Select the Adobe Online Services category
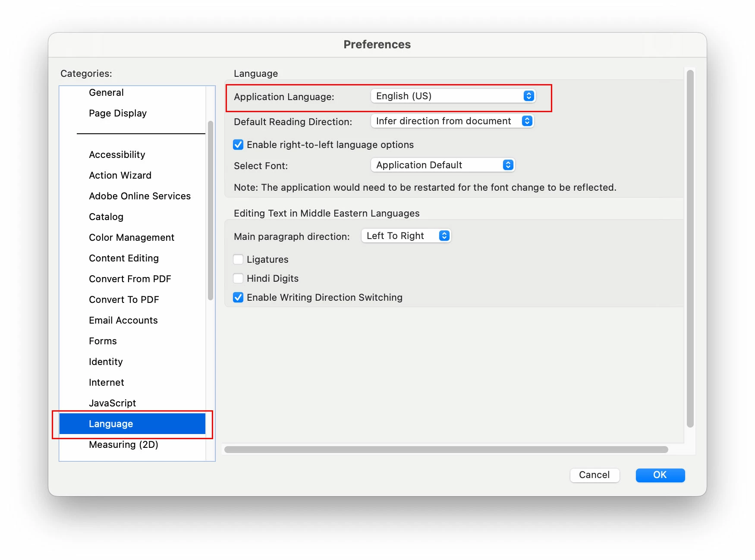Viewport: 755px width, 560px height. [x=132, y=196]
